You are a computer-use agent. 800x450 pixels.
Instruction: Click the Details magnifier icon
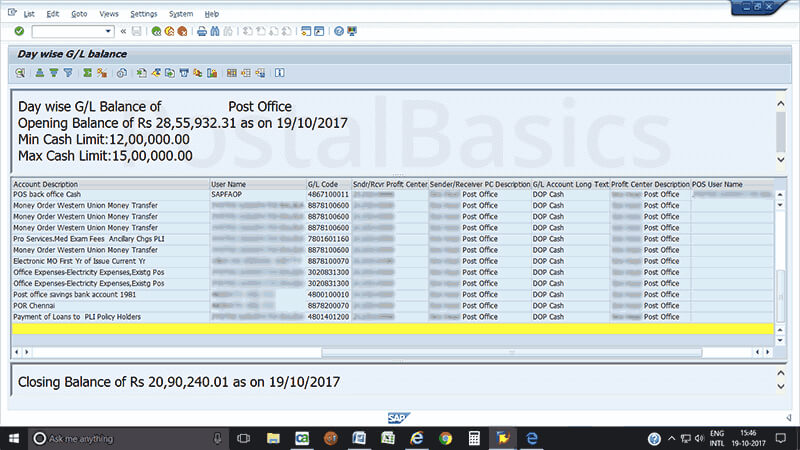point(20,73)
